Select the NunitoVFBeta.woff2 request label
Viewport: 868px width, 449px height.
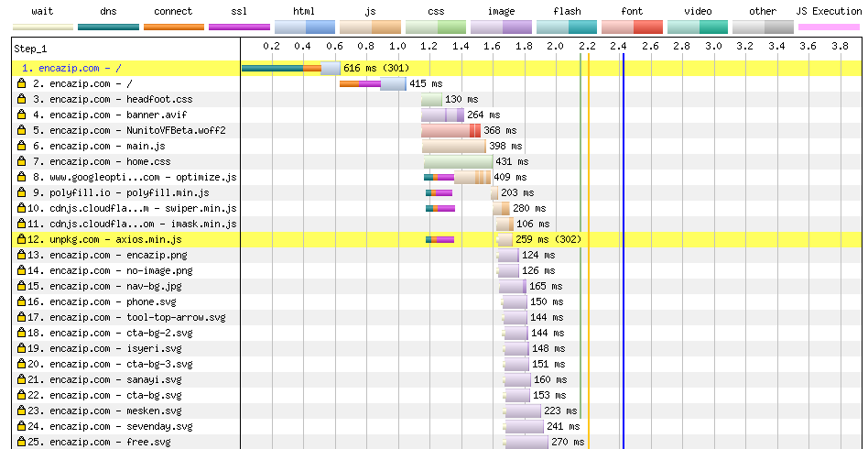pos(129,130)
